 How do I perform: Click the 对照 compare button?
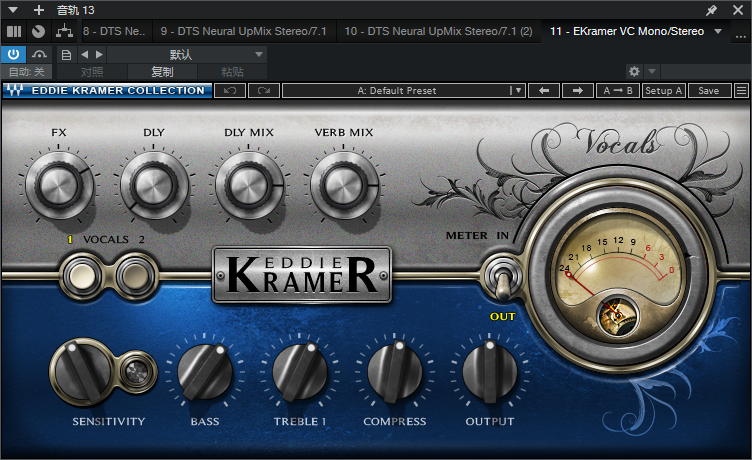(x=92, y=72)
